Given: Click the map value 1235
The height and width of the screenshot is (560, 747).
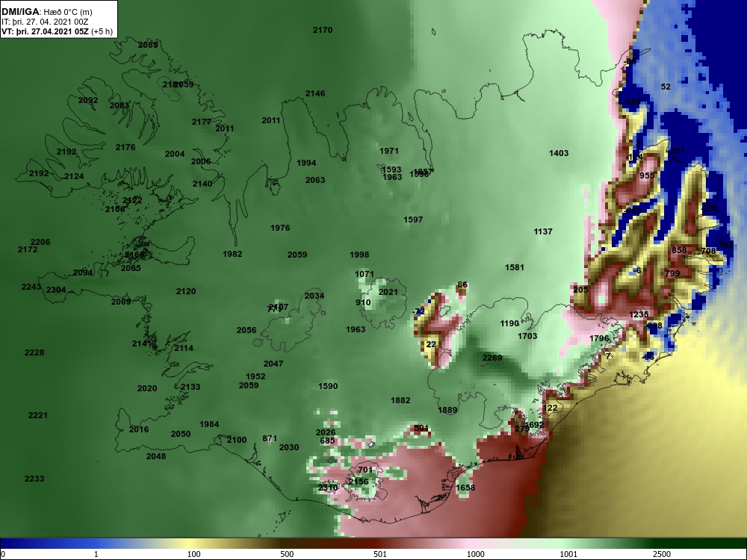Looking at the screenshot, I should (639, 315).
